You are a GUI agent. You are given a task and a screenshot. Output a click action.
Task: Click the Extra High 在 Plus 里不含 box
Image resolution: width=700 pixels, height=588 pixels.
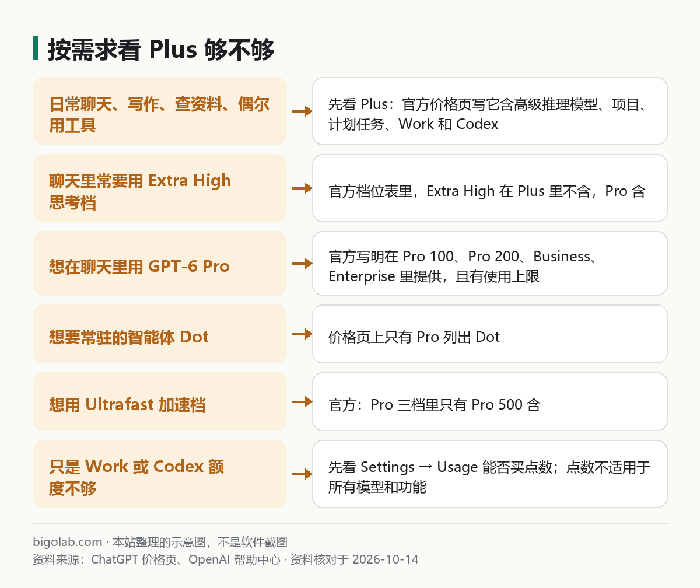(490, 188)
